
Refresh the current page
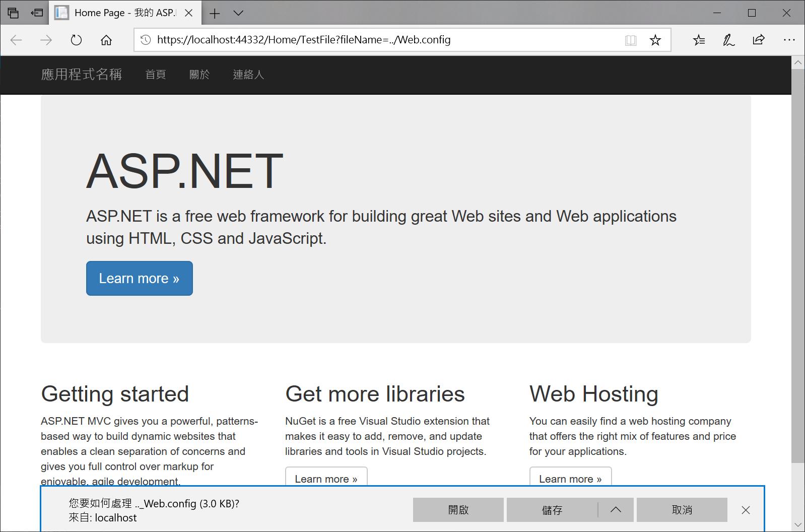coord(76,40)
